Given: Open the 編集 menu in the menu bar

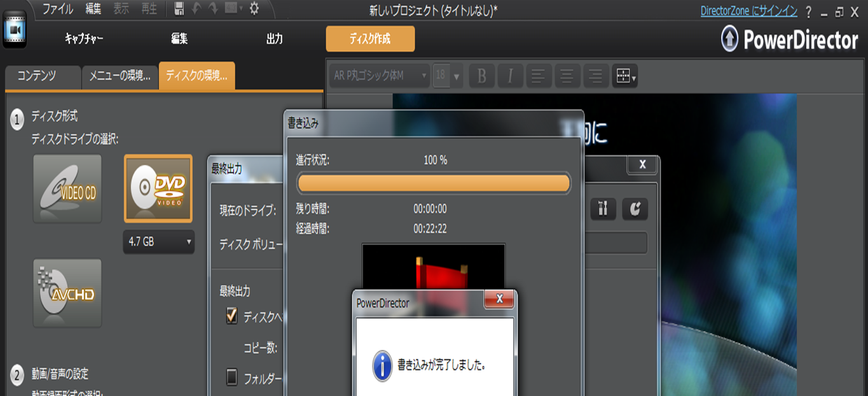Looking at the screenshot, I should pyautogui.click(x=93, y=9).
